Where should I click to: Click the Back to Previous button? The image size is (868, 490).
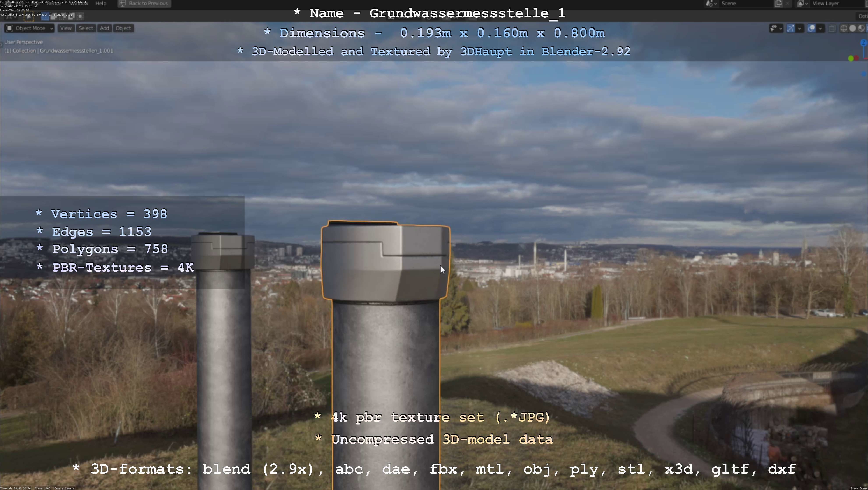coord(144,3)
